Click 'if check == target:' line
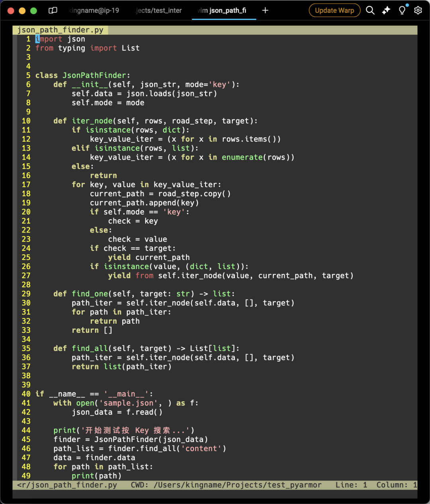The width and height of the screenshot is (430, 504). [133, 249]
